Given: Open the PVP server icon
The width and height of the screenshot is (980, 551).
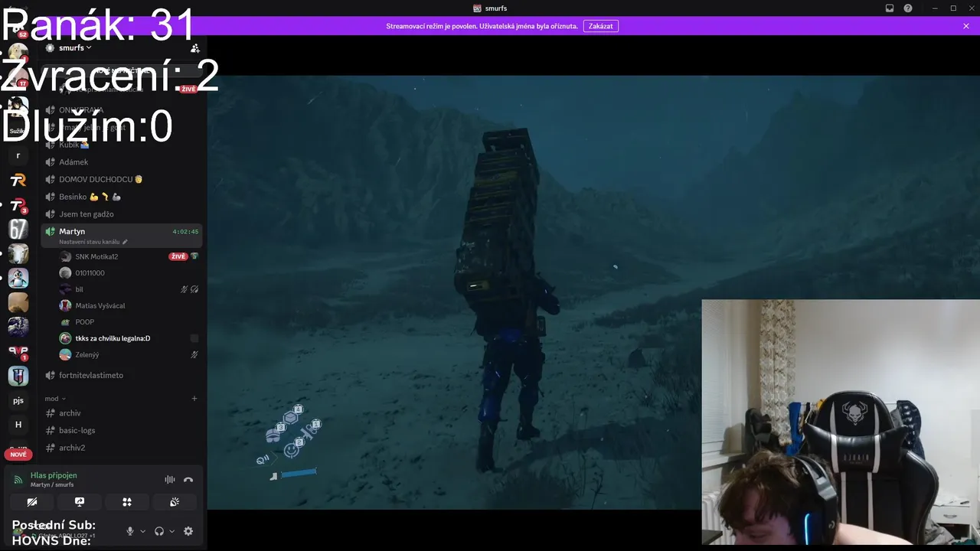Looking at the screenshot, I should click(x=18, y=351).
